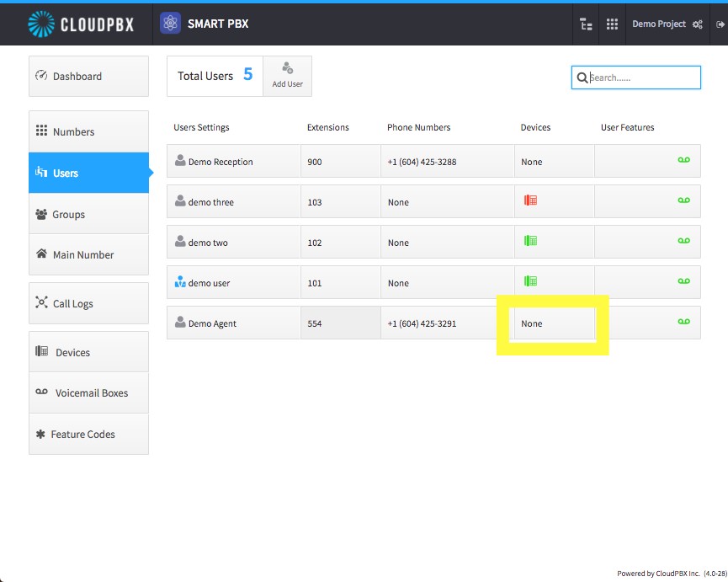Click the red device icon for demo three

(x=530, y=200)
